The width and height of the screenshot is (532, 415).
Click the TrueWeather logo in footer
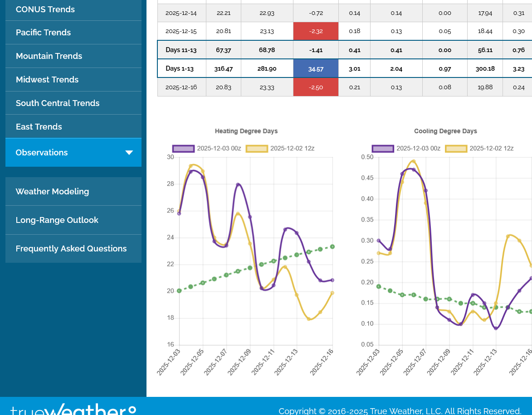click(73, 410)
